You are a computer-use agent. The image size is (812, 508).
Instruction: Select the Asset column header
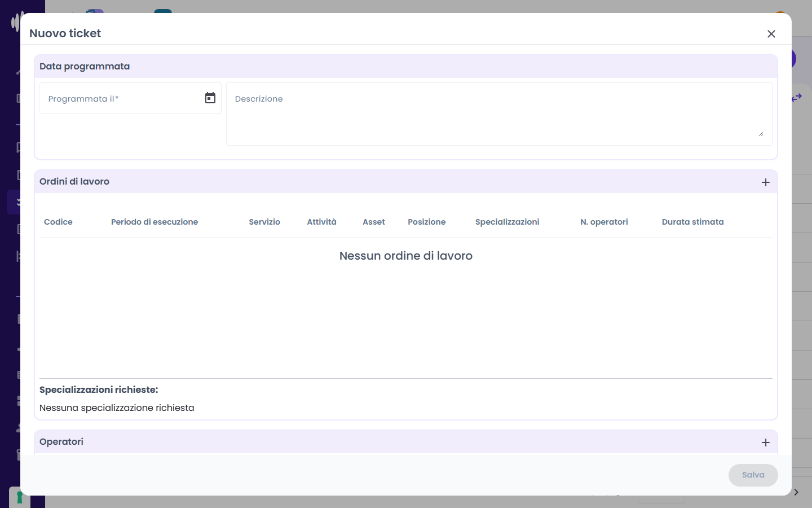[374, 222]
